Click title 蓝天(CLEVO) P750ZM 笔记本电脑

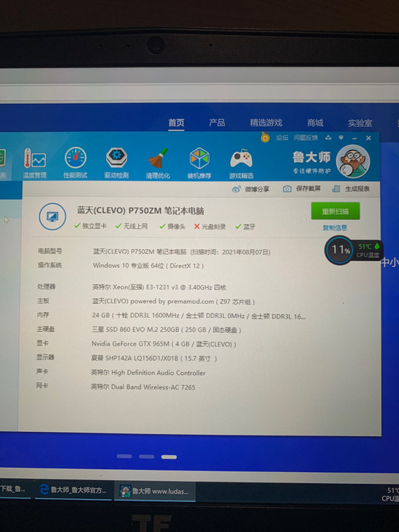pos(140,210)
